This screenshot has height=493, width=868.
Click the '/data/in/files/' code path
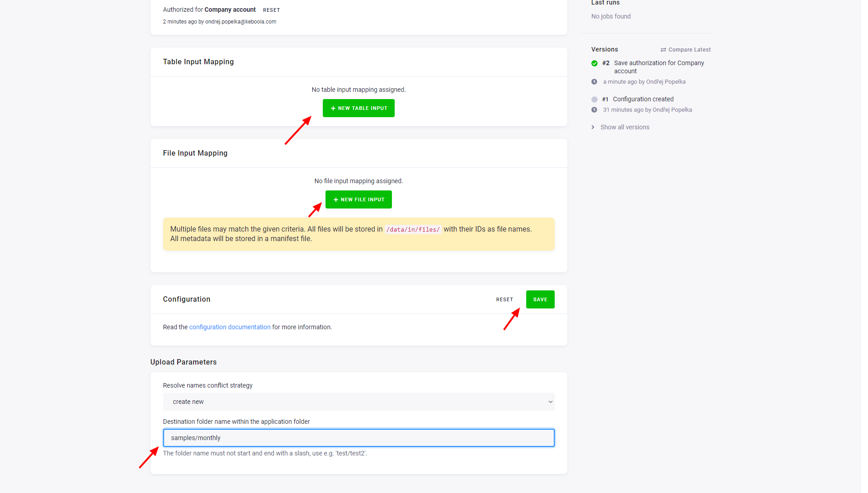coord(413,229)
